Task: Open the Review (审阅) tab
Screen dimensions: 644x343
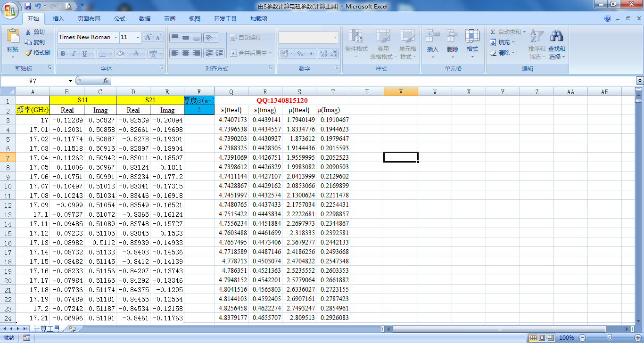Action: (x=170, y=19)
